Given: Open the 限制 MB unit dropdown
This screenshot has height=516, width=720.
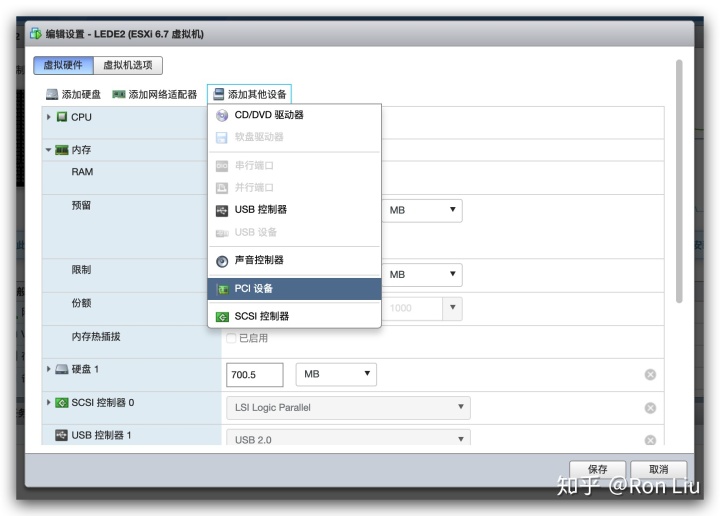Looking at the screenshot, I should pos(422,275).
